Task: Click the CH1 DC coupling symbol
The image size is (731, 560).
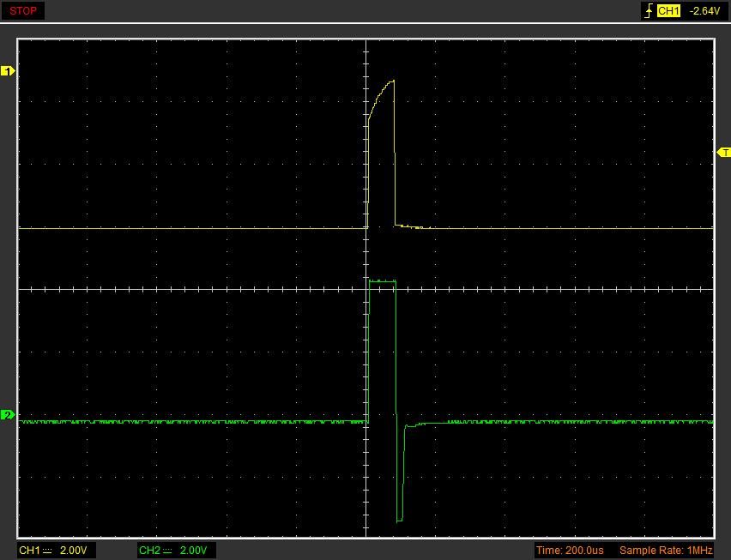Action: point(47,550)
